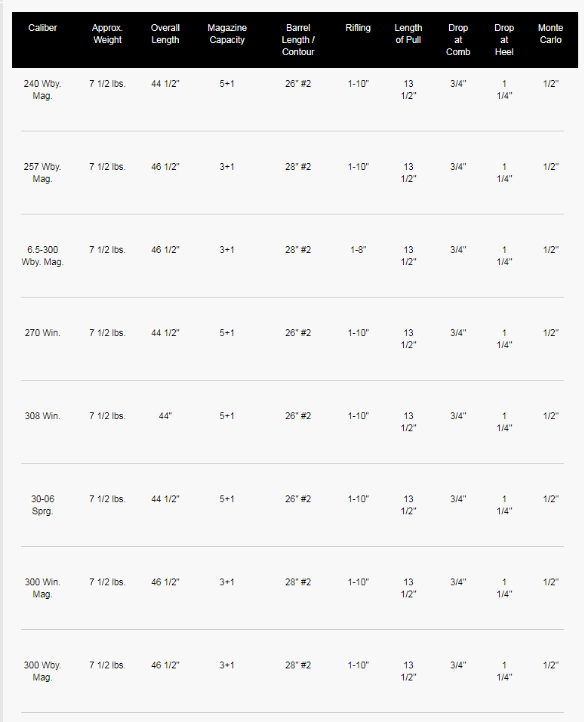Click the 44" overall length value
588x722 pixels.
point(165,416)
